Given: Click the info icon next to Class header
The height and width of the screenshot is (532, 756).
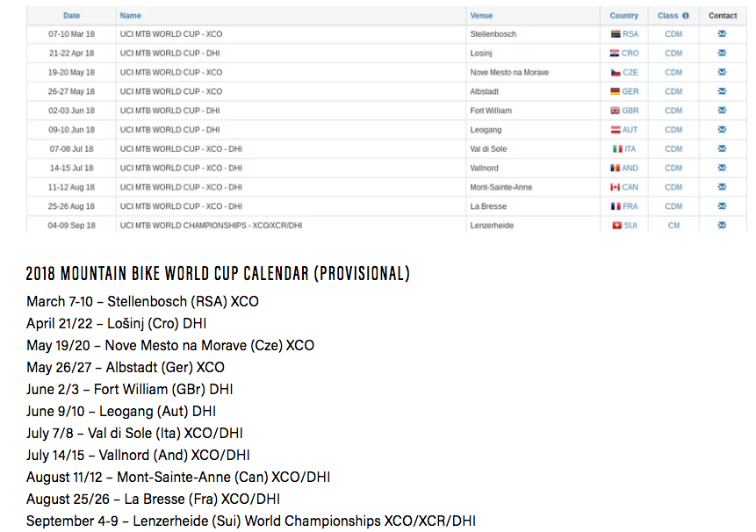Looking at the screenshot, I should (x=686, y=15).
